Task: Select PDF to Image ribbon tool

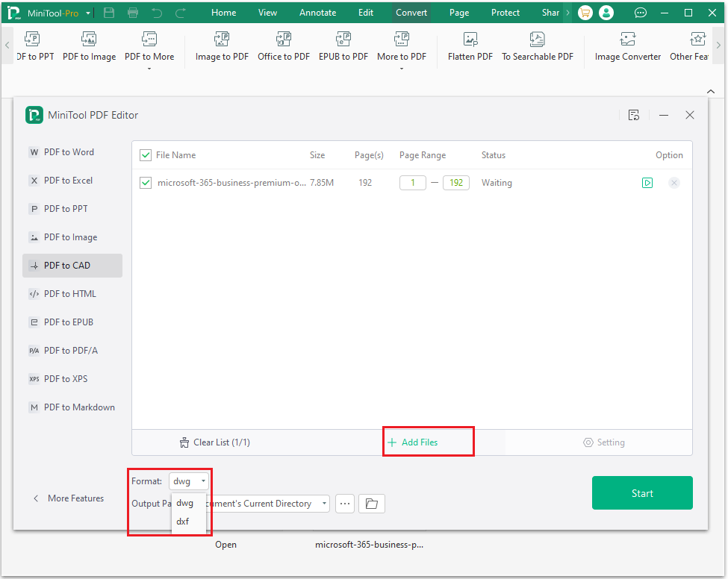Action: click(89, 46)
